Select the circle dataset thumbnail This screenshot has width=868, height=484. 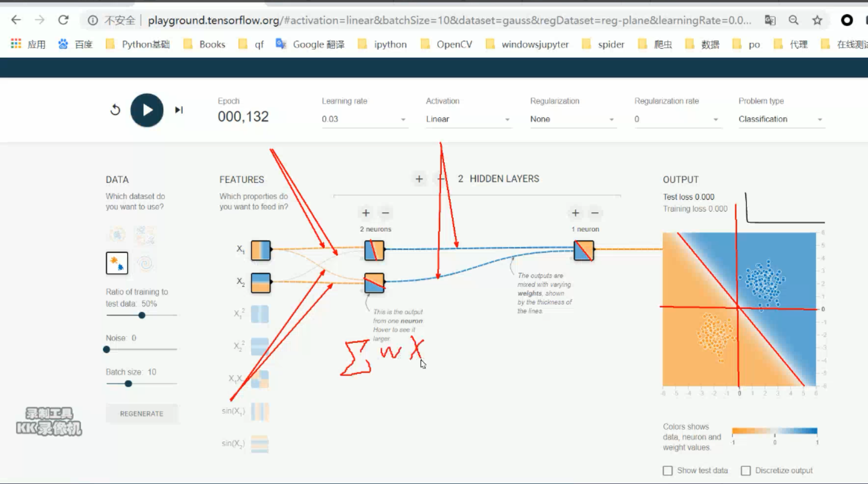pos(117,235)
